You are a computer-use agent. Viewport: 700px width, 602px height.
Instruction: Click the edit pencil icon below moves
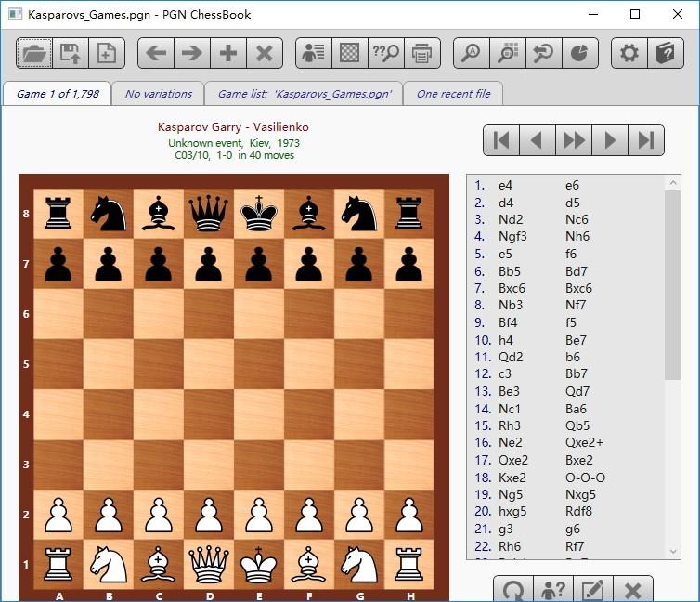(593, 590)
